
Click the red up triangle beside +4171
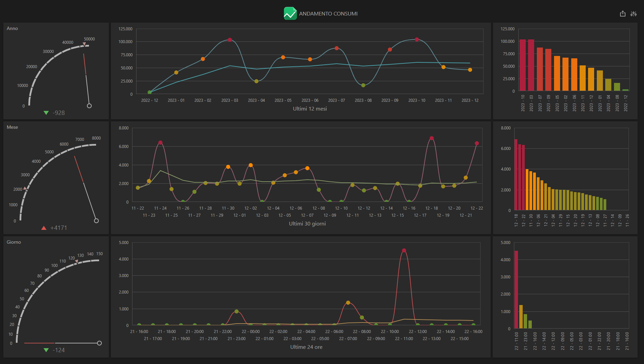pyautogui.click(x=44, y=228)
